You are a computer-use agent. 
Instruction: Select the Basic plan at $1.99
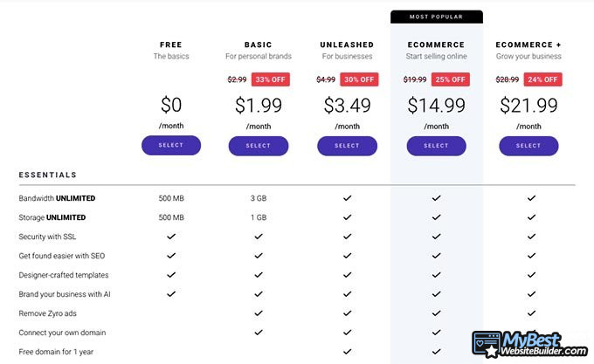pyautogui.click(x=259, y=146)
